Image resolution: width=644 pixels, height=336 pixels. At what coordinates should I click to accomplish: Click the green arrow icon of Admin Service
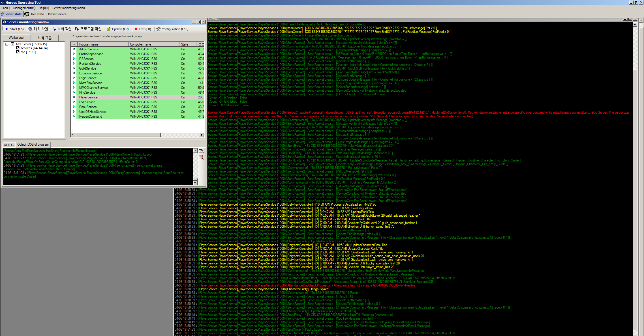tap(74, 49)
